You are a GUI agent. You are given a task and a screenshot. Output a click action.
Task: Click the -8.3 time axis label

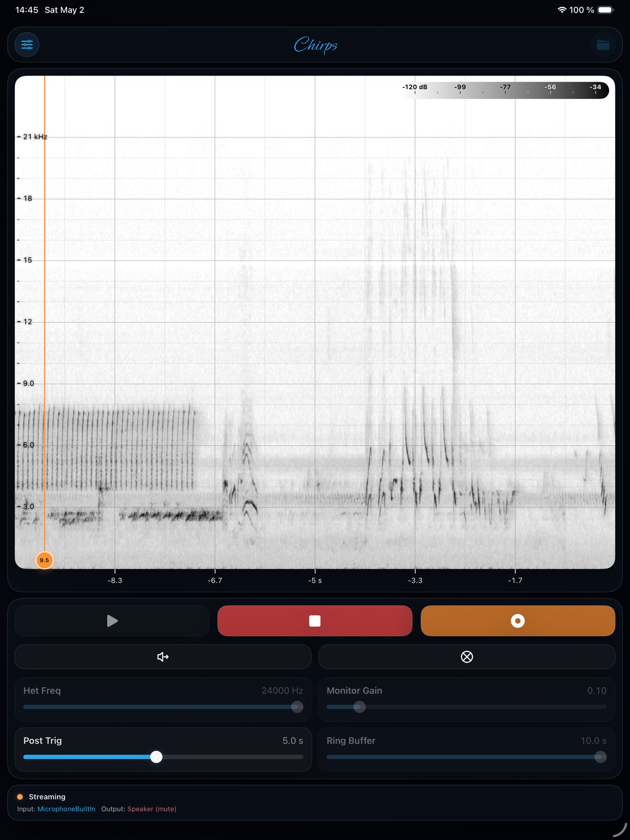pos(115,581)
